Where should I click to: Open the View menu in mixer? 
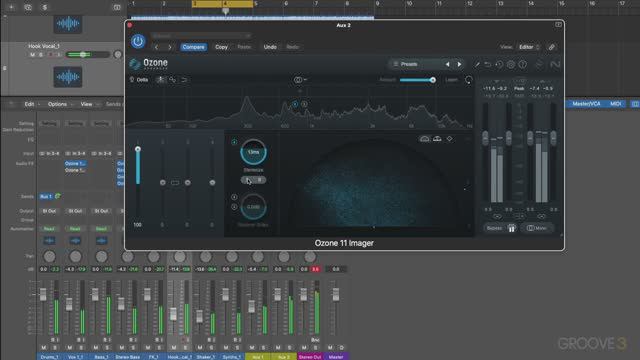coord(86,104)
